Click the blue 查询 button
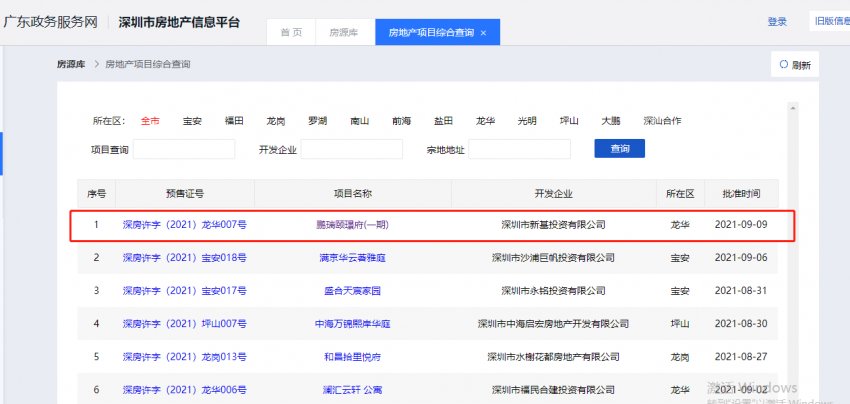This screenshot has height=404, width=850. point(620,149)
